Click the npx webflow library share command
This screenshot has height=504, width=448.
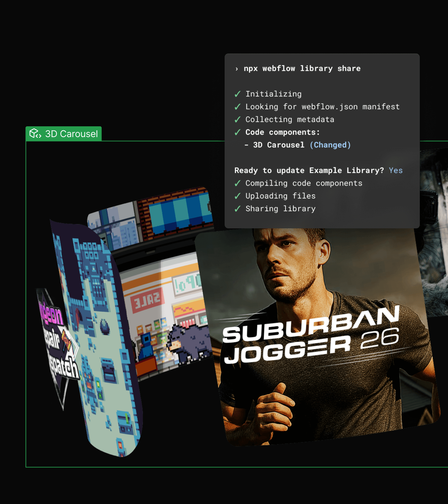coord(302,69)
